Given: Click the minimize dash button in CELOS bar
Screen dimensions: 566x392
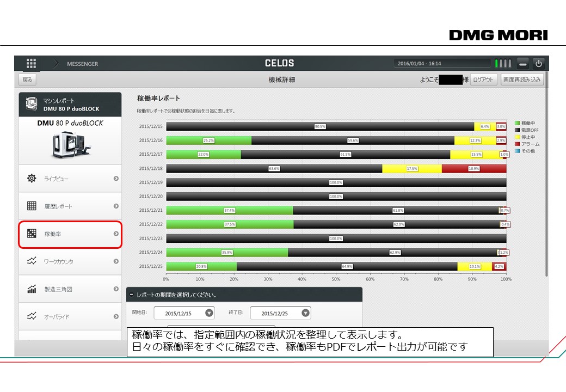Looking at the screenshot, I should pos(522,64).
